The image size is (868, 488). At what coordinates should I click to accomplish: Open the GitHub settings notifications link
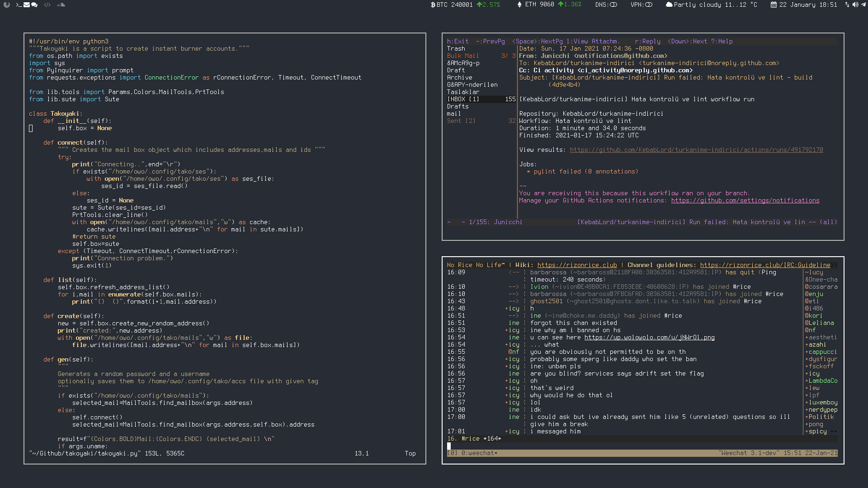(x=745, y=200)
